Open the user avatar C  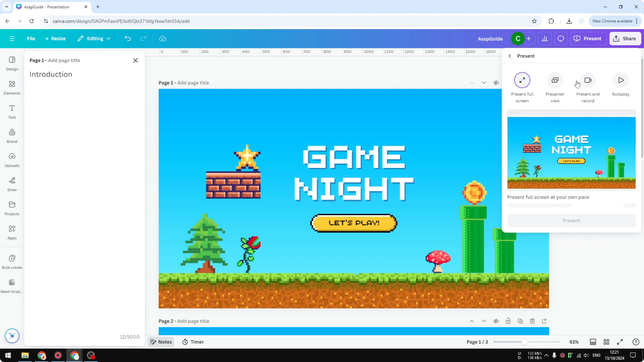[x=518, y=38]
